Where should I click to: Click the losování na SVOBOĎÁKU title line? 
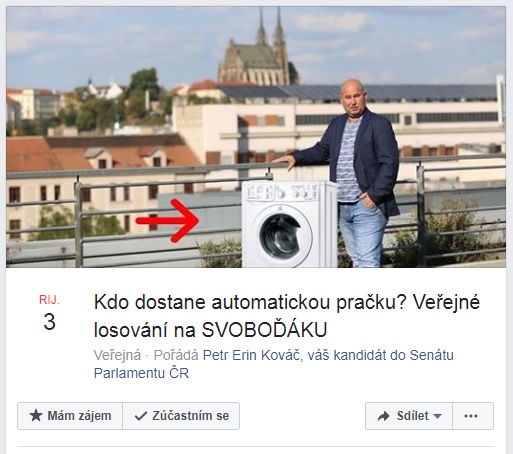pyautogui.click(x=210, y=330)
